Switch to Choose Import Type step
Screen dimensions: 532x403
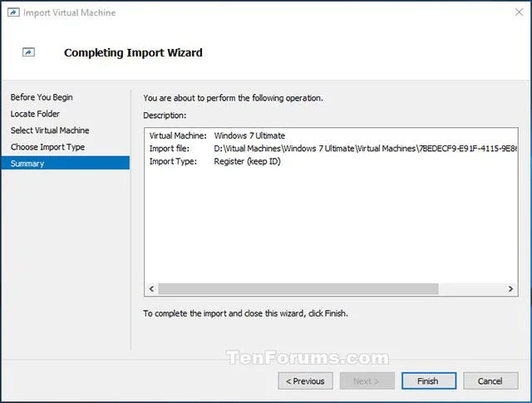(x=48, y=147)
